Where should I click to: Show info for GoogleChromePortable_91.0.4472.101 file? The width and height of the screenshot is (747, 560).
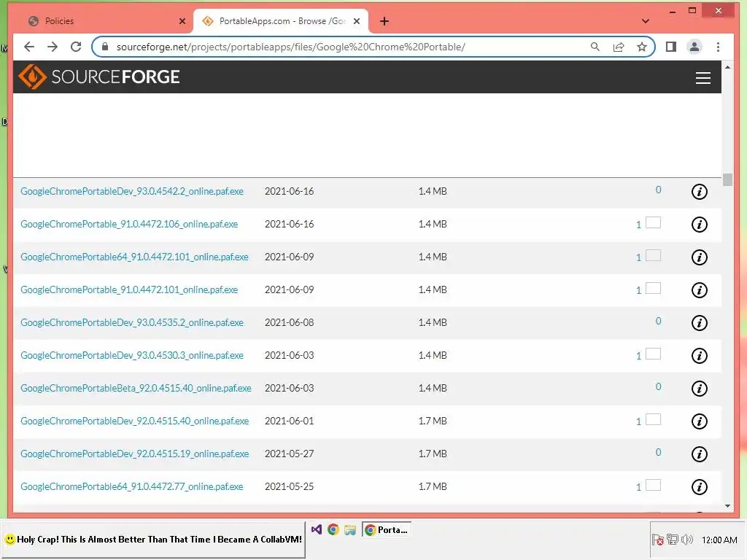(699, 290)
